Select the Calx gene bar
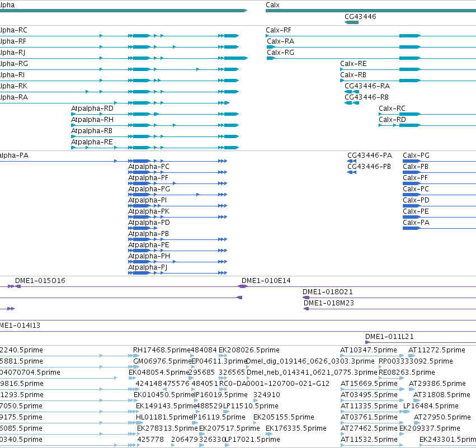 [x=371, y=11]
